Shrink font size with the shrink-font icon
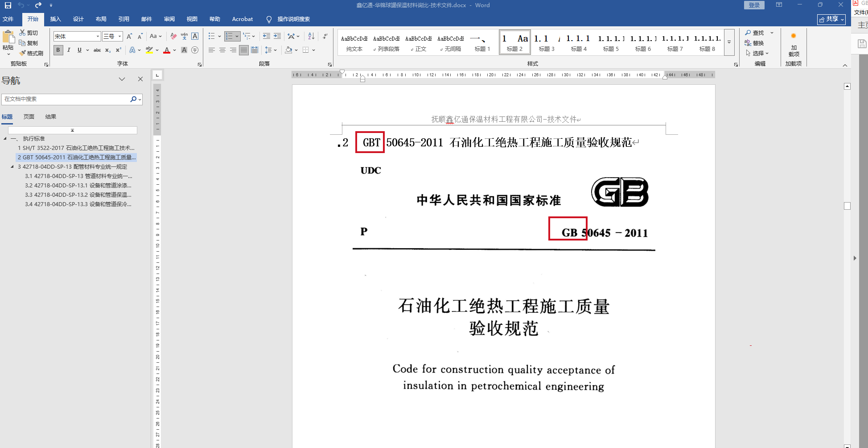Image resolution: width=868 pixels, height=448 pixels. [140, 36]
